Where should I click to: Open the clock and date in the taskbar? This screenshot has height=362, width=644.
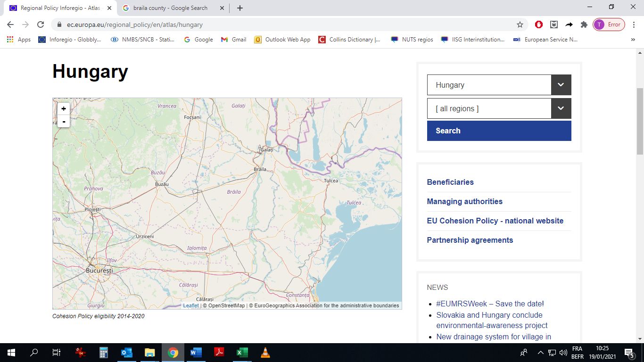[x=602, y=353]
